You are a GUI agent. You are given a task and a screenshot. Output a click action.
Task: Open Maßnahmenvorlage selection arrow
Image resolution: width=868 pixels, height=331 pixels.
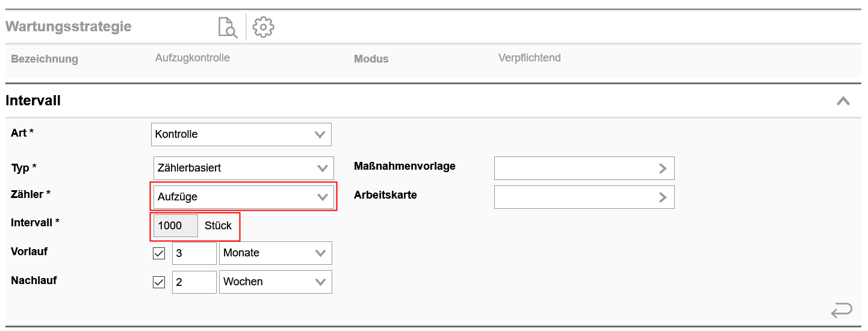pos(662,169)
